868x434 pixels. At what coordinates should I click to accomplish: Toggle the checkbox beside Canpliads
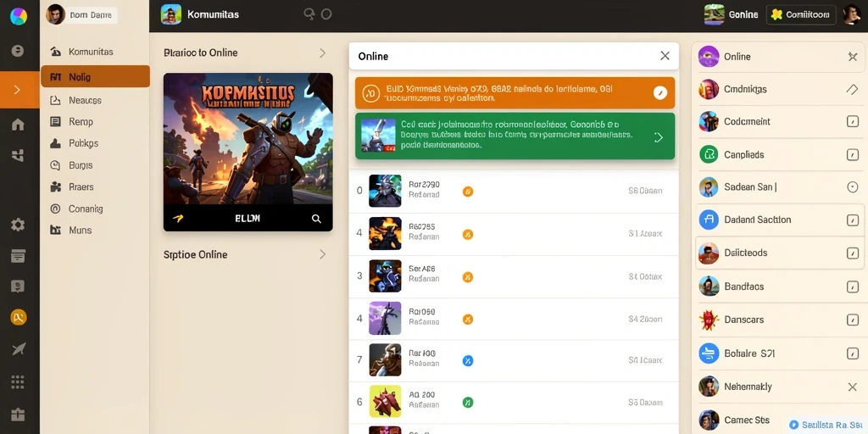pos(853,154)
